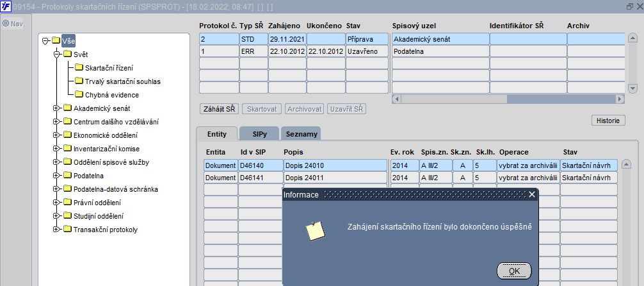Select the Chybná evidence tree item label

[112, 95]
